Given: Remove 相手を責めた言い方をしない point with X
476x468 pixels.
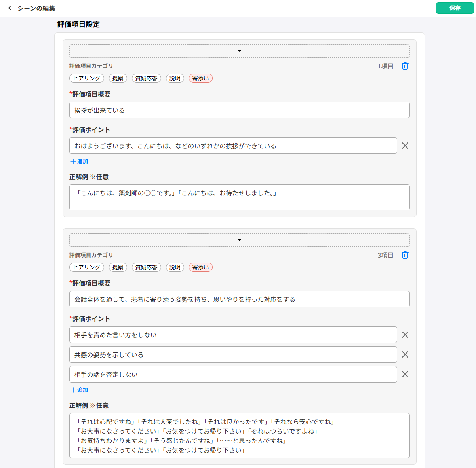Looking at the screenshot, I should (x=405, y=335).
